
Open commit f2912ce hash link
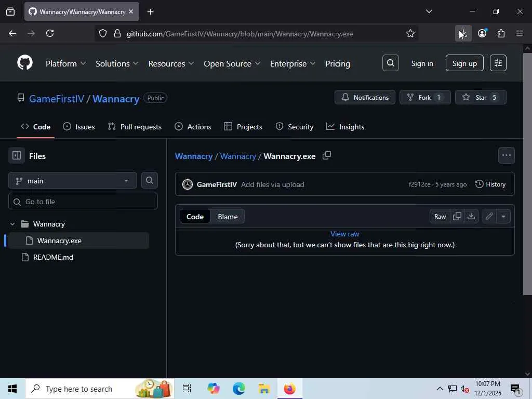point(419,184)
